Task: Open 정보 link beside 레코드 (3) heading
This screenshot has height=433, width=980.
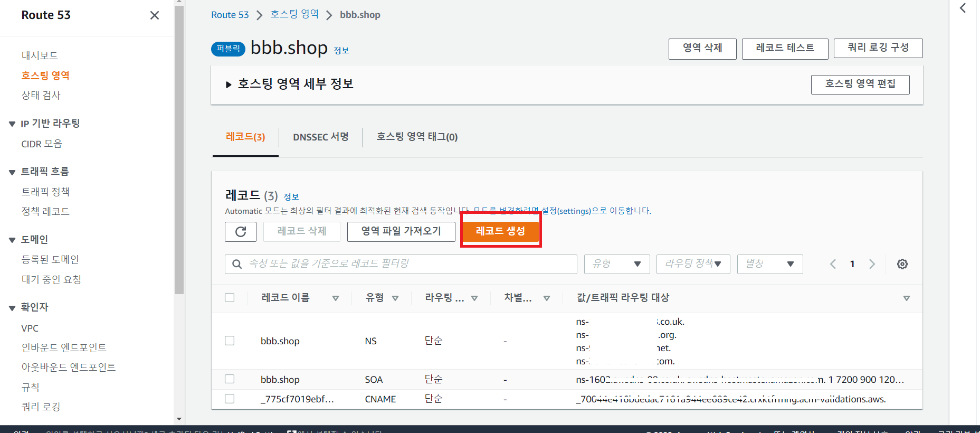Action: 291,197
